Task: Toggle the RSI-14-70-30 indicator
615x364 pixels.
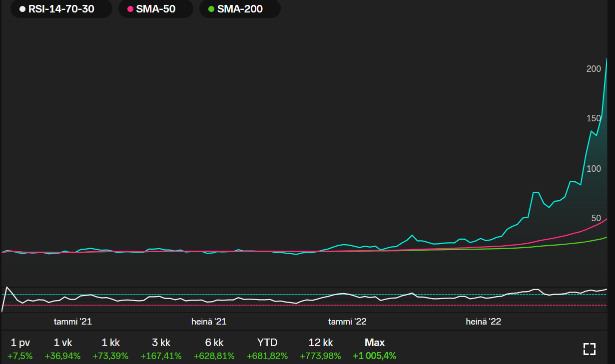Action: pos(61,9)
